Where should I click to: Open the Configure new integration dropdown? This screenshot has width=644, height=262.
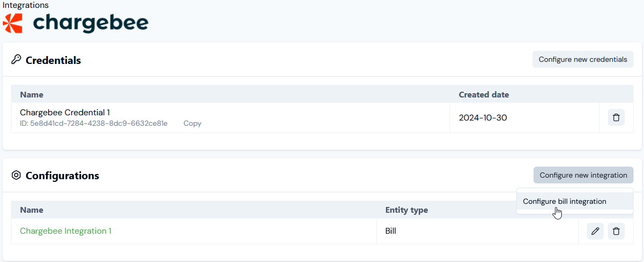(583, 175)
